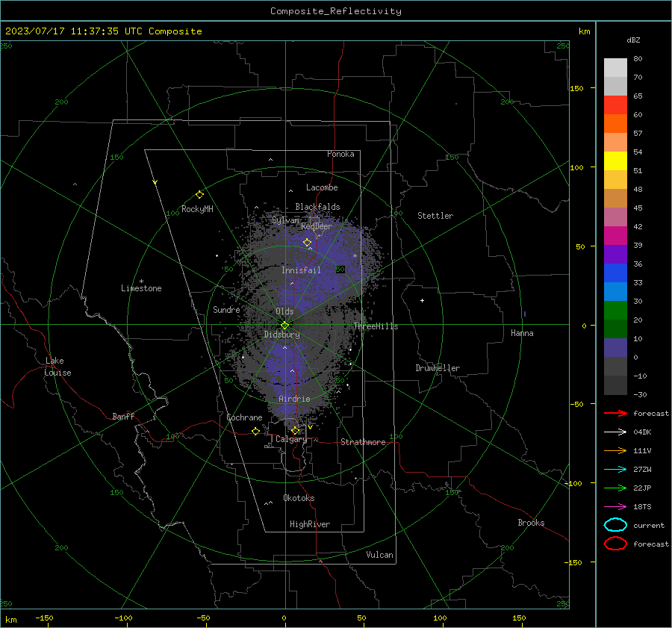
Task: Select the cyan current ellipse legend icon
Action: (615, 525)
